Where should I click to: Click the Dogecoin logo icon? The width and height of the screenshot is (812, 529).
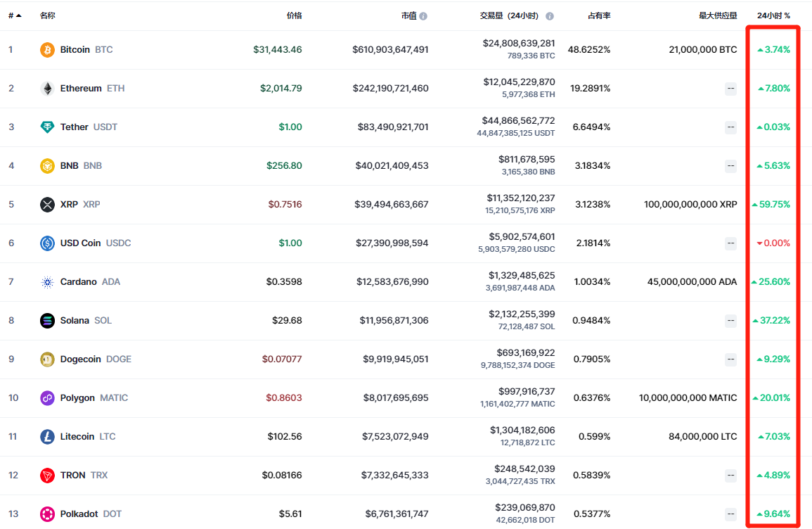(x=47, y=359)
